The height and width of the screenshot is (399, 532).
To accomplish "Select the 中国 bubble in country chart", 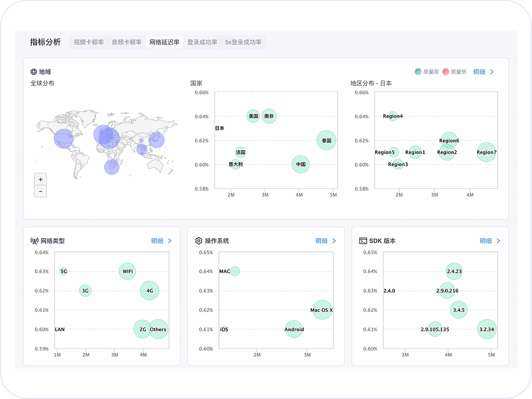I will pyautogui.click(x=300, y=164).
